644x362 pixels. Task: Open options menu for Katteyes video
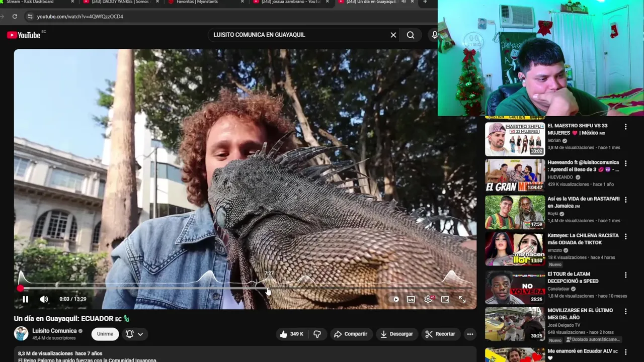[626, 236]
